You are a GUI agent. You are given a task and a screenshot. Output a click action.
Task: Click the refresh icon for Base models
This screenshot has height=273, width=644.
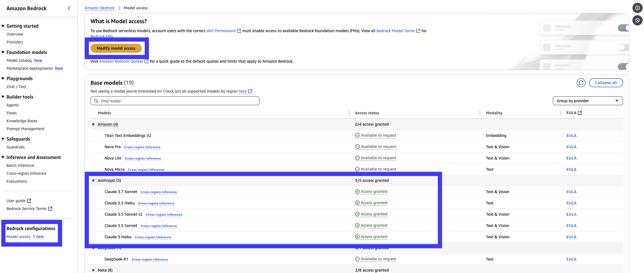tap(581, 83)
